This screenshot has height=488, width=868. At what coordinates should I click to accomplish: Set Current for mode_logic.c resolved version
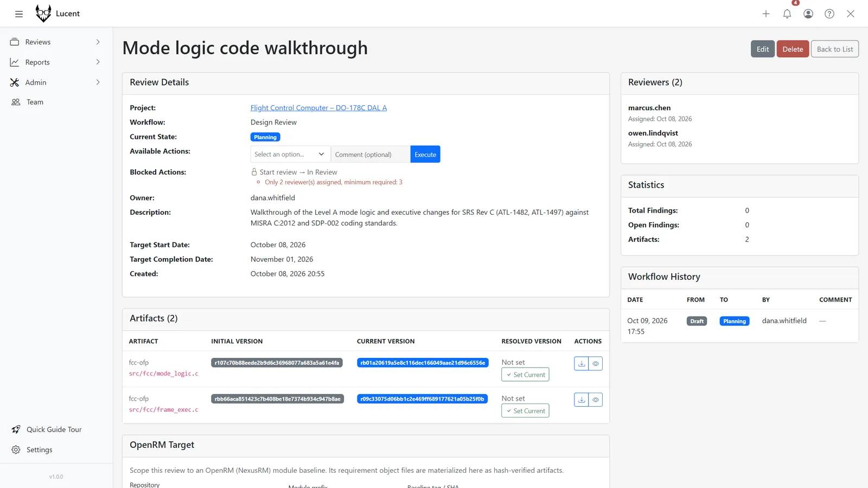click(525, 375)
